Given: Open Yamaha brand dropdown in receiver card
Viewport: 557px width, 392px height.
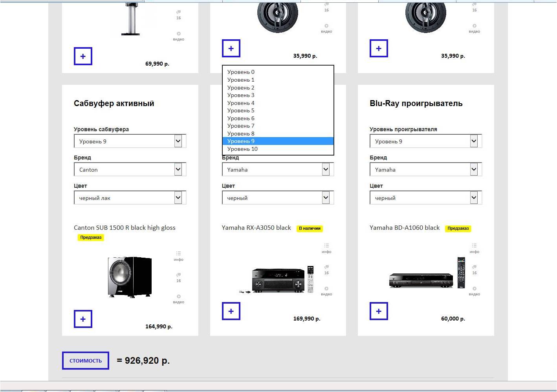Looking at the screenshot, I should (x=278, y=170).
